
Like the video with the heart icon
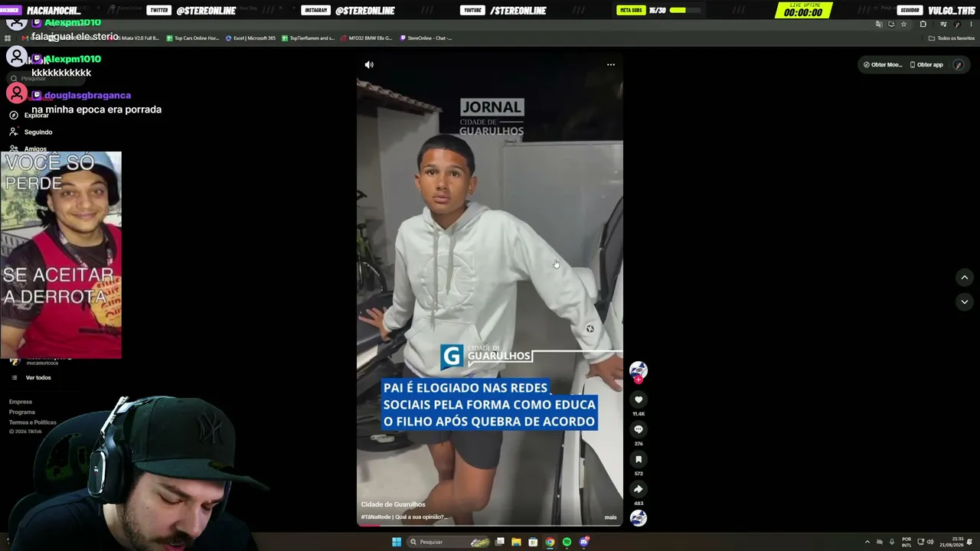click(639, 399)
